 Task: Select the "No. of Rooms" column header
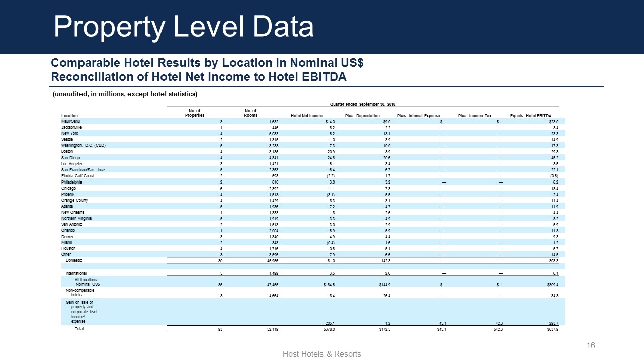pos(250,113)
